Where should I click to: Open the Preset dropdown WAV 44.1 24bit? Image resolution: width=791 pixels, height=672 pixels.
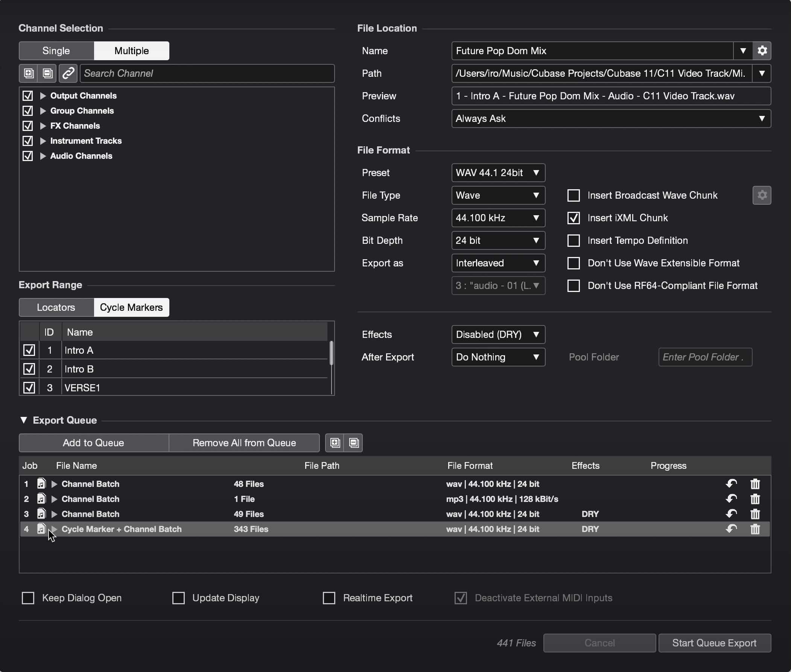point(498,173)
